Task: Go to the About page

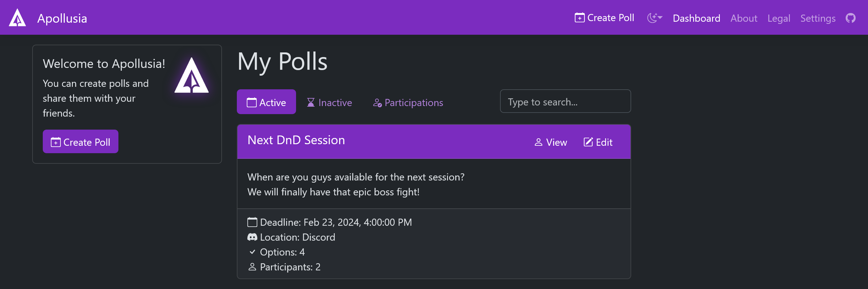Action: [x=743, y=18]
